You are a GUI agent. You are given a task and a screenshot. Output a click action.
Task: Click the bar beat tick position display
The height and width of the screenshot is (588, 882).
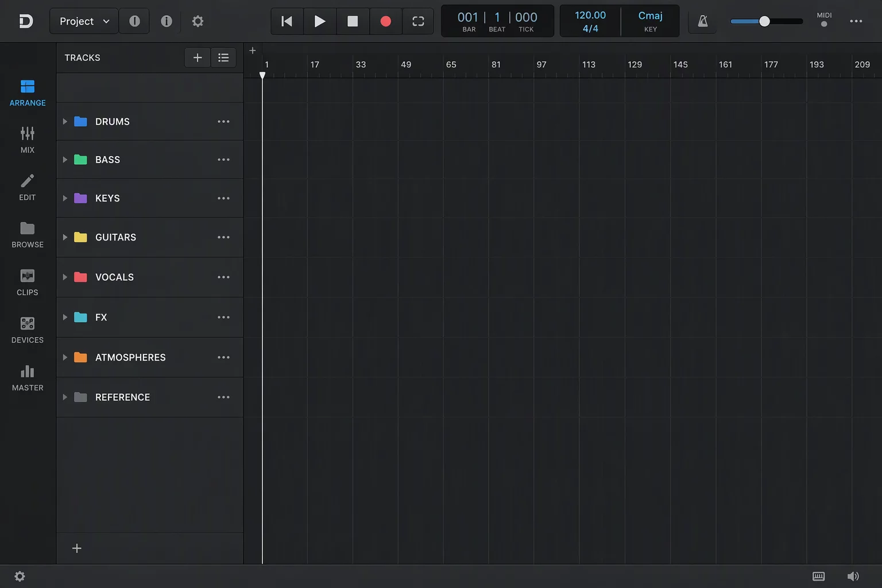(497, 21)
